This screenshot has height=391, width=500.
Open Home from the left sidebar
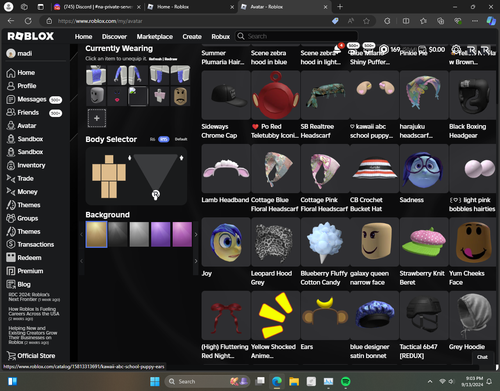pos(21,73)
